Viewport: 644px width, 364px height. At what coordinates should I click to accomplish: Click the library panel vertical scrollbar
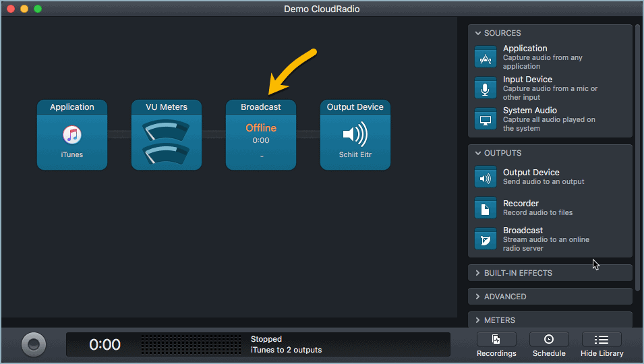(637, 158)
